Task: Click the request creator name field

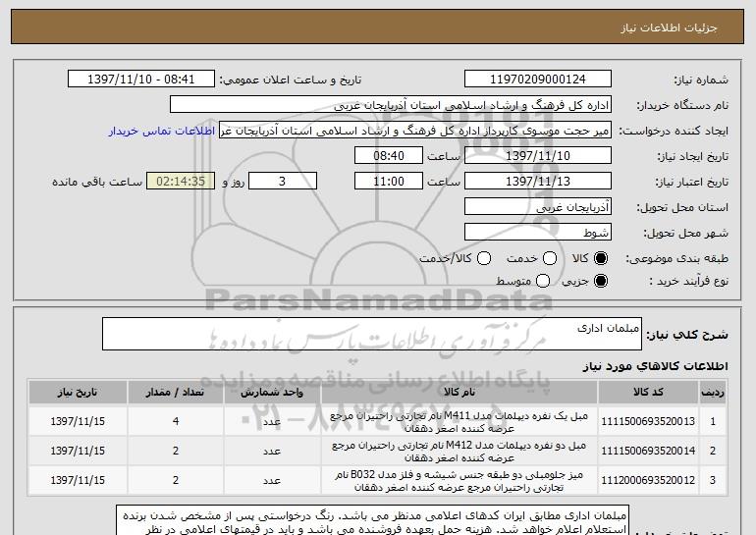Action: [x=415, y=131]
